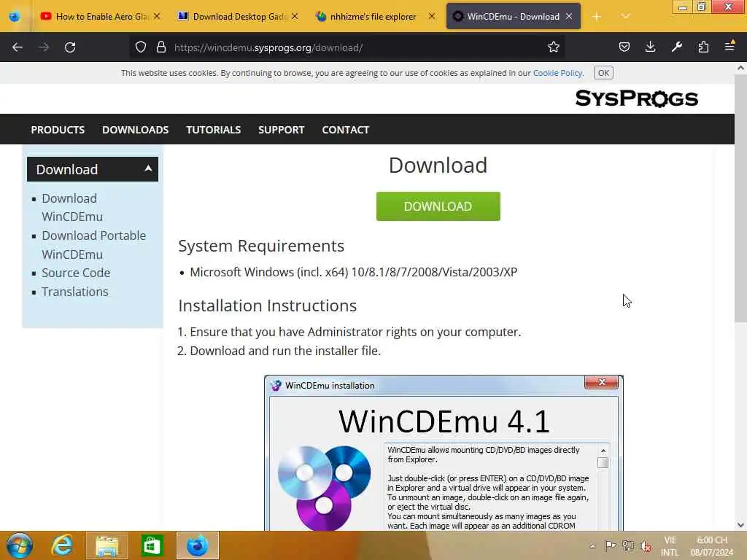The height and width of the screenshot is (560, 747).
Task: Click the VIE INTL language indicator
Action: tap(670, 546)
